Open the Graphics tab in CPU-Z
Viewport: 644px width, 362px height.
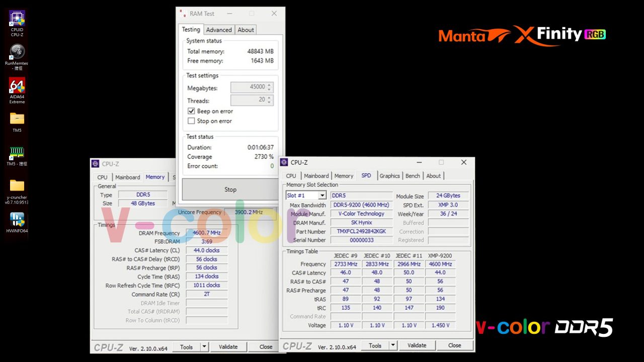[x=389, y=175]
